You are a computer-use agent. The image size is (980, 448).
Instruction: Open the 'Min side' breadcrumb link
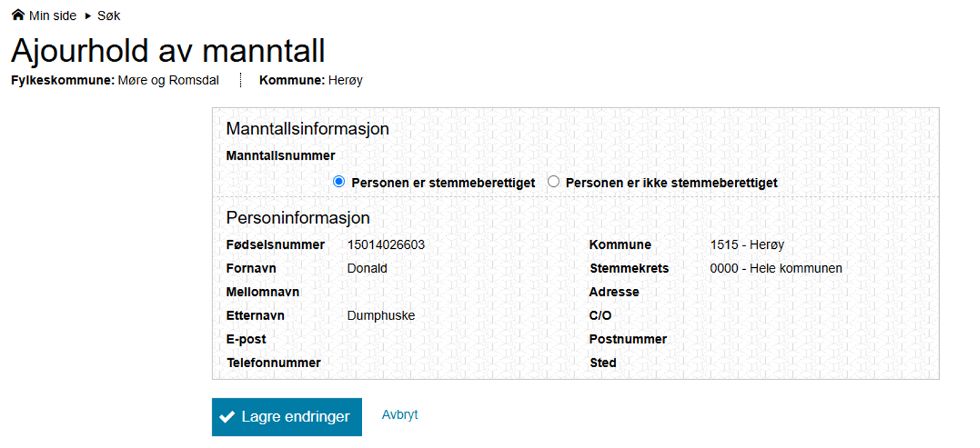[x=52, y=16]
